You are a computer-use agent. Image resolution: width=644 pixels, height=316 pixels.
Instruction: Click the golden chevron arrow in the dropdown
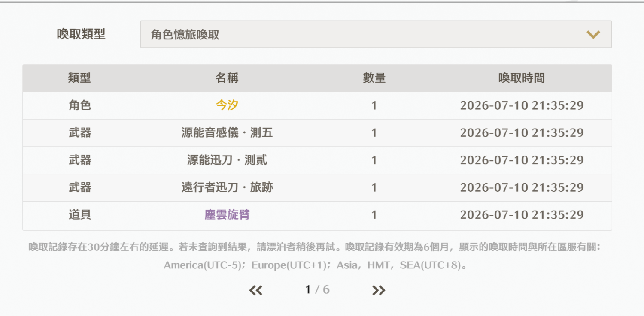(593, 35)
